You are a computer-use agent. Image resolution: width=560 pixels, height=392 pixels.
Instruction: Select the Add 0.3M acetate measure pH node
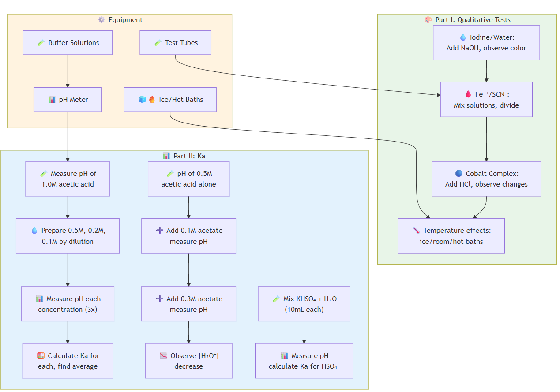188,304
